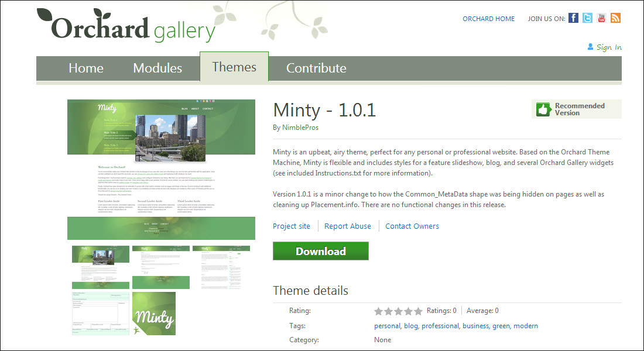Viewport: 644px width, 351px height.
Task: Click the Minty - 1.0.1 title
Action: pyautogui.click(x=324, y=110)
